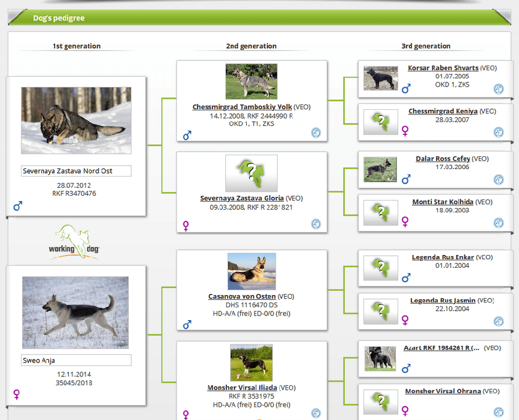Go to Chessmirgrad Keniya dog page
This screenshot has width=519, height=420.
[442, 111]
